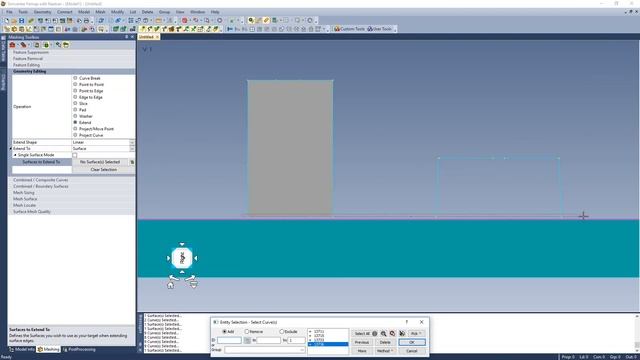This screenshot has height=360, width=640.
Task: Select the Curve Break operation radio
Action: [x=75, y=78]
